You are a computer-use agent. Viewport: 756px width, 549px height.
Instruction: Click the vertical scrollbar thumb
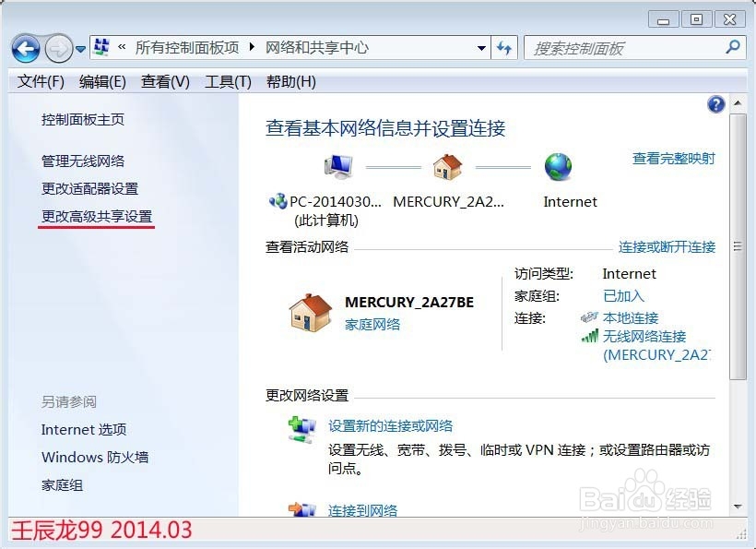tap(738, 246)
